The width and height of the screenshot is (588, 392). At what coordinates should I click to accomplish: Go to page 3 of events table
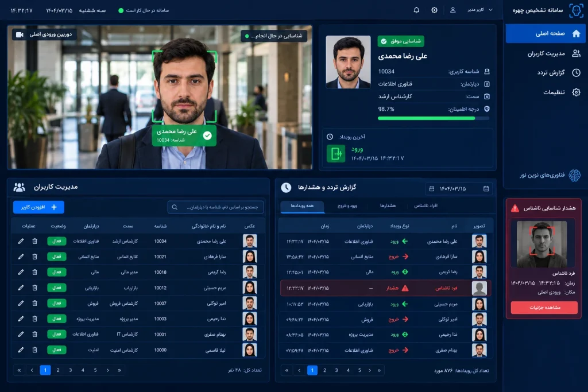click(336, 371)
